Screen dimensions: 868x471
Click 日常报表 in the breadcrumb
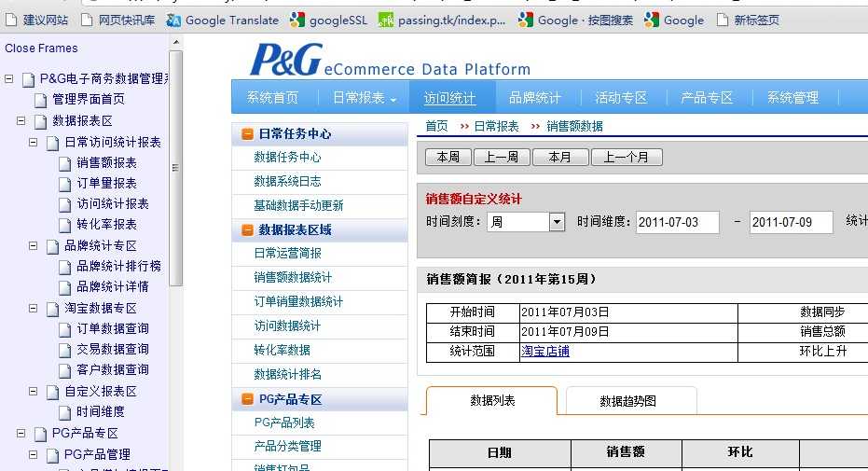click(497, 126)
